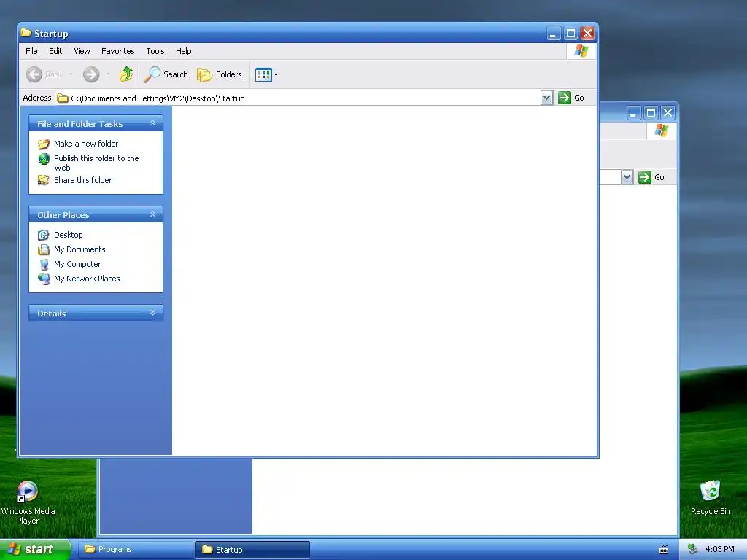The width and height of the screenshot is (747, 560).
Task: Click the Windows flag logo in Startup window
Action: (x=581, y=51)
